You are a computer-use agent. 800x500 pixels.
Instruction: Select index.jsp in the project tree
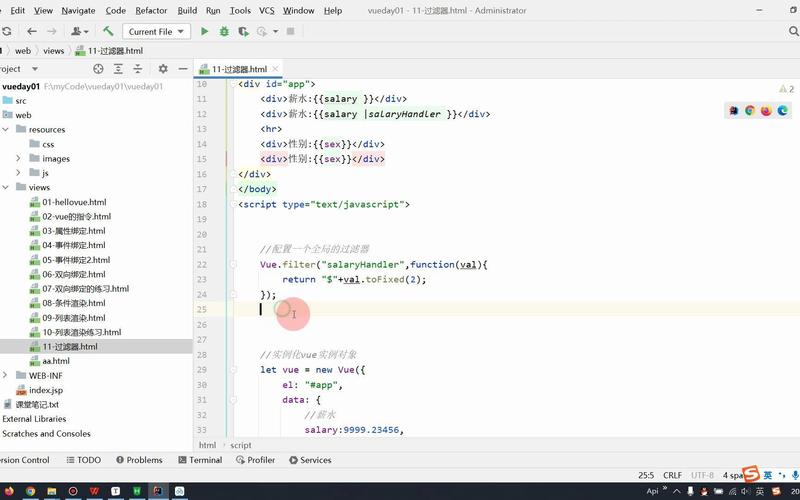[46, 390]
